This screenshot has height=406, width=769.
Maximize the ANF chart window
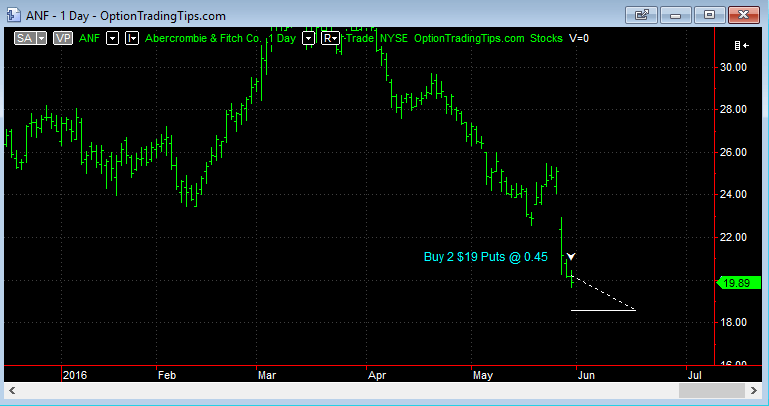(x=709, y=15)
